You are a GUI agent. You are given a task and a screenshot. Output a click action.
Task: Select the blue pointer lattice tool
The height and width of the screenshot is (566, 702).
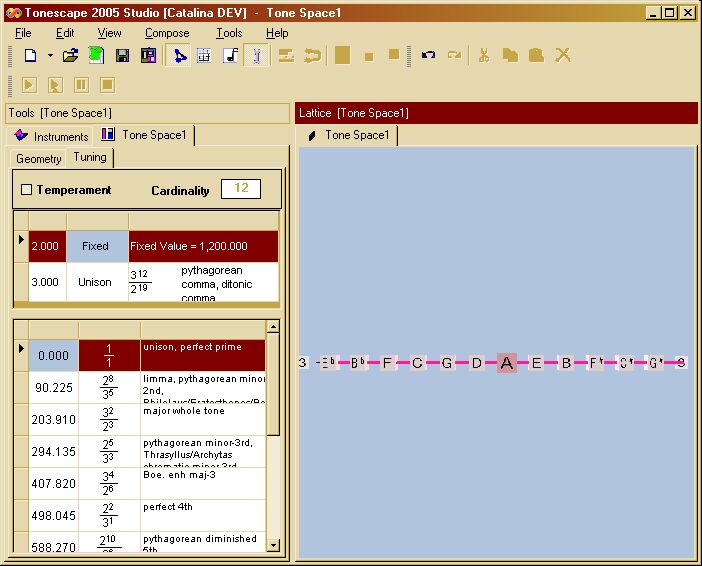click(x=179, y=56)
